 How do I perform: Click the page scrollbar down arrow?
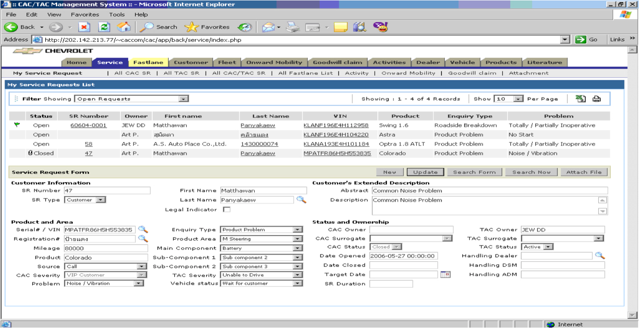tap(632, 315)
